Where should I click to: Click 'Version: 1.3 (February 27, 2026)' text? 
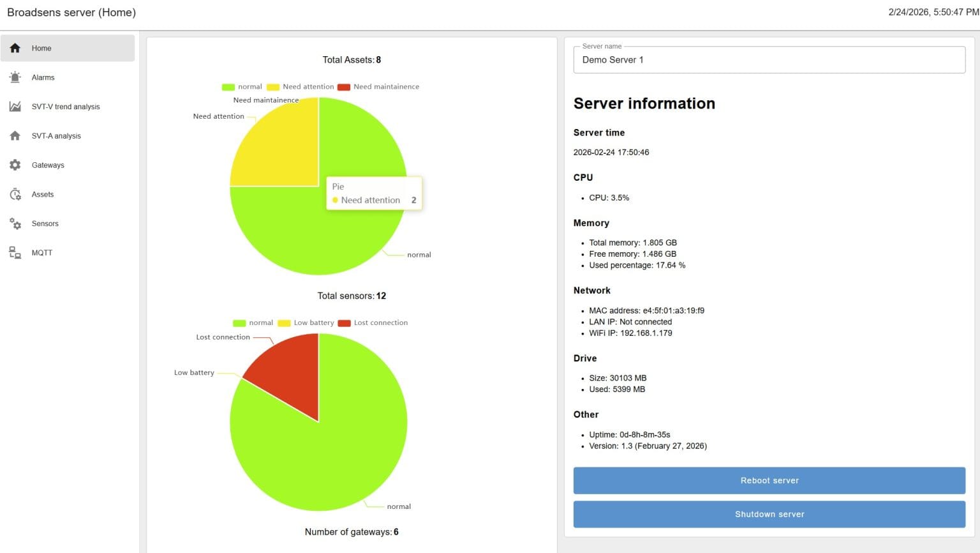pos(648,446)
